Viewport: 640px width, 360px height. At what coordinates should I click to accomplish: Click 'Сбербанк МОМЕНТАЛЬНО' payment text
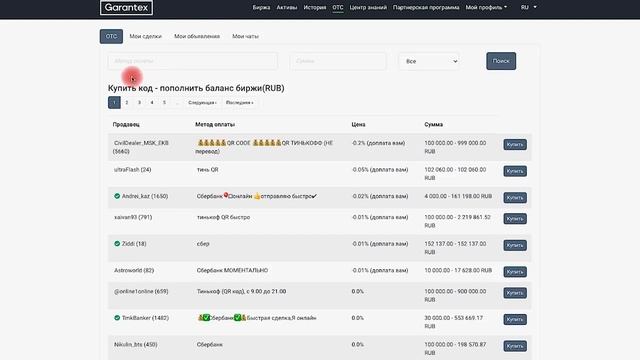coord(232,270)
